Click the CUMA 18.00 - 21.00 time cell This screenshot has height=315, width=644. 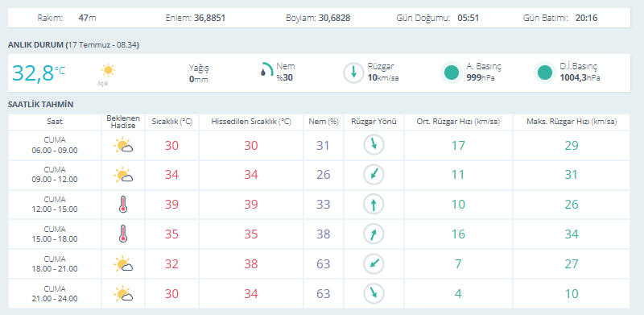click(x=55, y=264)
